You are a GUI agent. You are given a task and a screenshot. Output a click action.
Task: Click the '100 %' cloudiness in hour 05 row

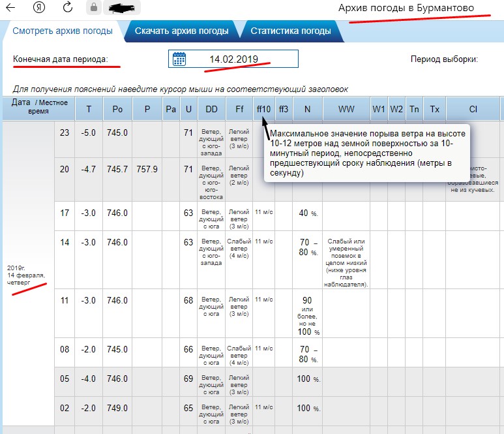pyautogui.click(x=308, y=379)
